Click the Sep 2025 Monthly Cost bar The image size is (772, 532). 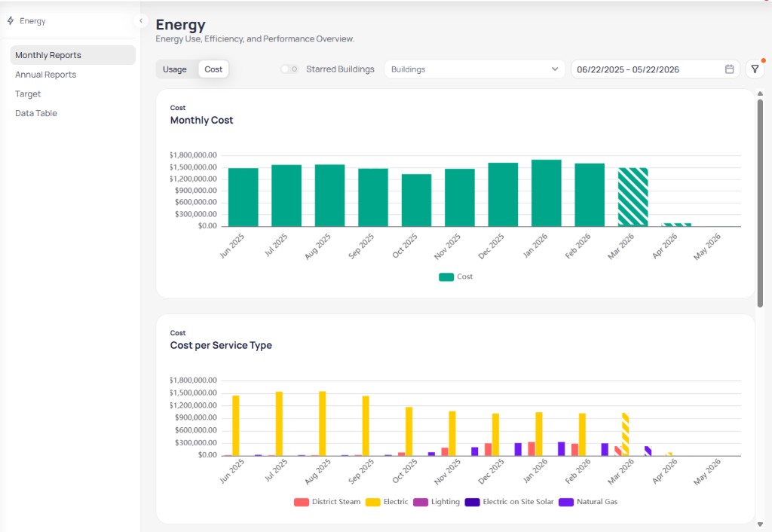[x=373, y=197]
